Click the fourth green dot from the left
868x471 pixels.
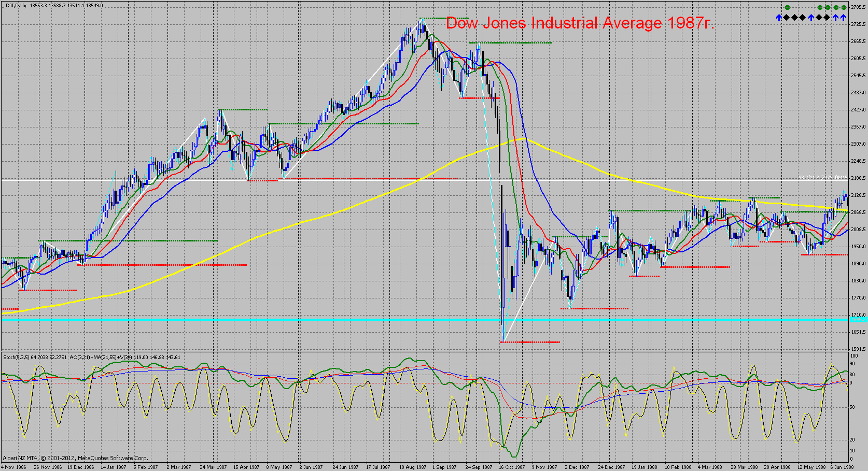coord(835,8)
